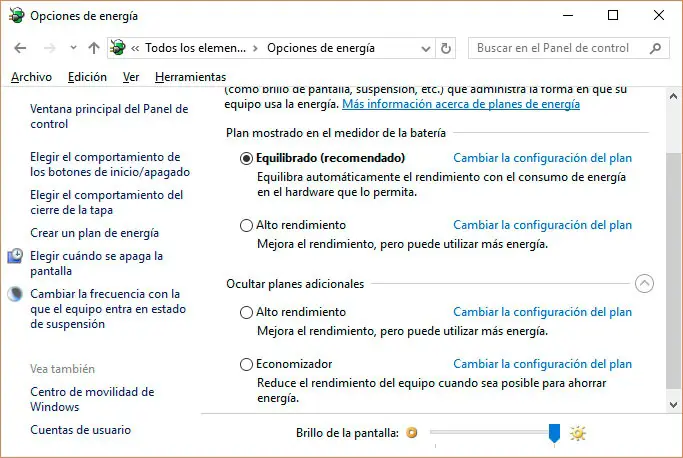The width and height of the screenshot is (683, 458).
Task: Open the Herramientas menu
Action: (x=190, y=77)
